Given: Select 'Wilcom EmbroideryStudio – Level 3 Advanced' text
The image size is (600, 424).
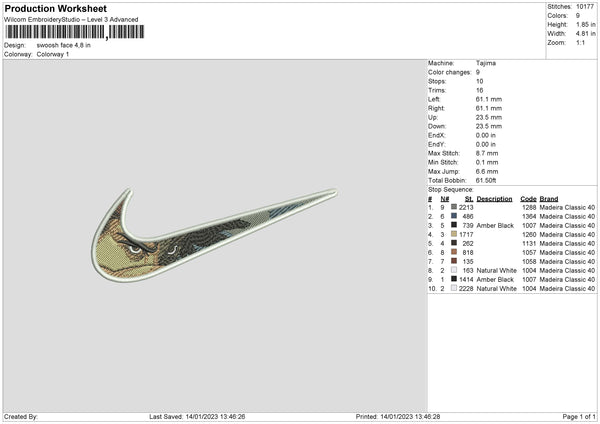Looking at the screenshot, I should (x=71, y=20).
